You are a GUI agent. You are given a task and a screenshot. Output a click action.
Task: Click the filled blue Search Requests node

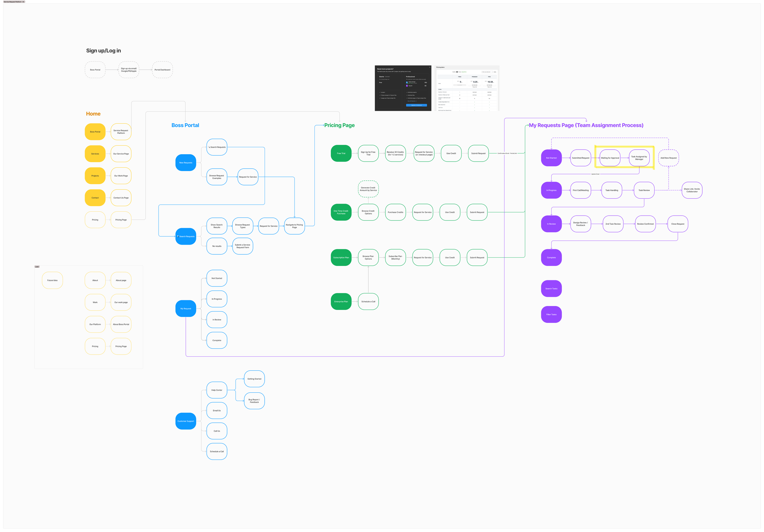pos(186,236)
